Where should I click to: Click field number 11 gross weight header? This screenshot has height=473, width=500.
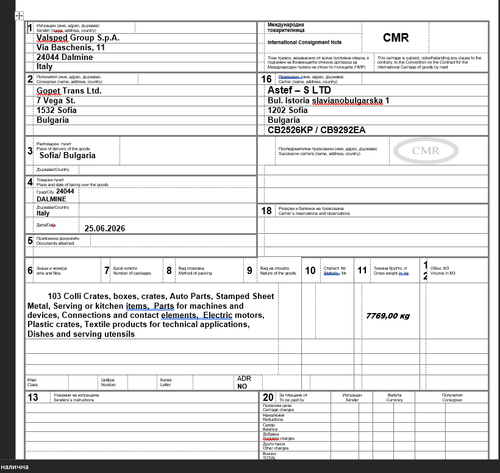point(362,270)
